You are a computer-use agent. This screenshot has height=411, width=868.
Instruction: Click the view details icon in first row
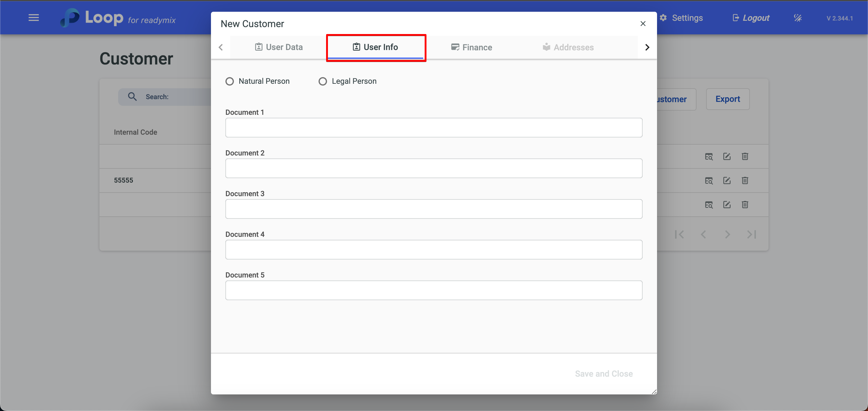click(x=709, y=157)
